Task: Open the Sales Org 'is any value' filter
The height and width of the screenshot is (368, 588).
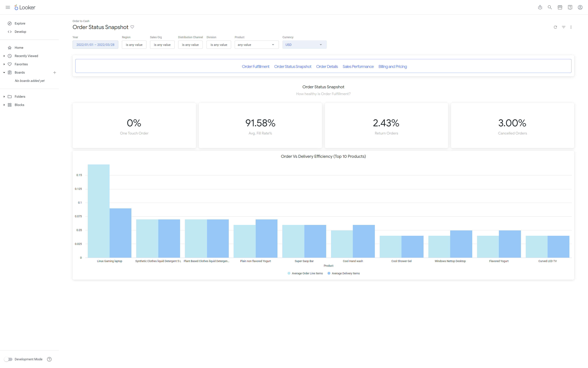Action: pyautogui.click(x=162, y=45)
